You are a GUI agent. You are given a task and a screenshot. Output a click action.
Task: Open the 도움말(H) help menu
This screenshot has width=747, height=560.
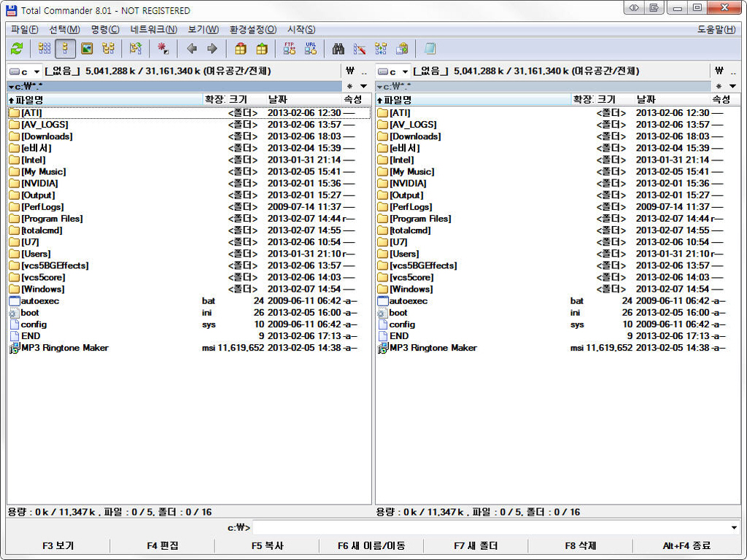[x=716, y=29]
